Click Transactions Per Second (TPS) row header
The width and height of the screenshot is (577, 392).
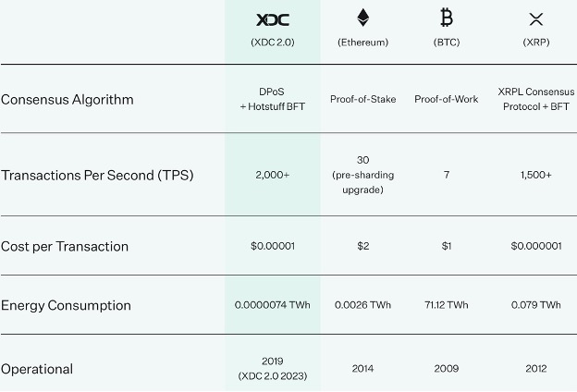(97, 176)
